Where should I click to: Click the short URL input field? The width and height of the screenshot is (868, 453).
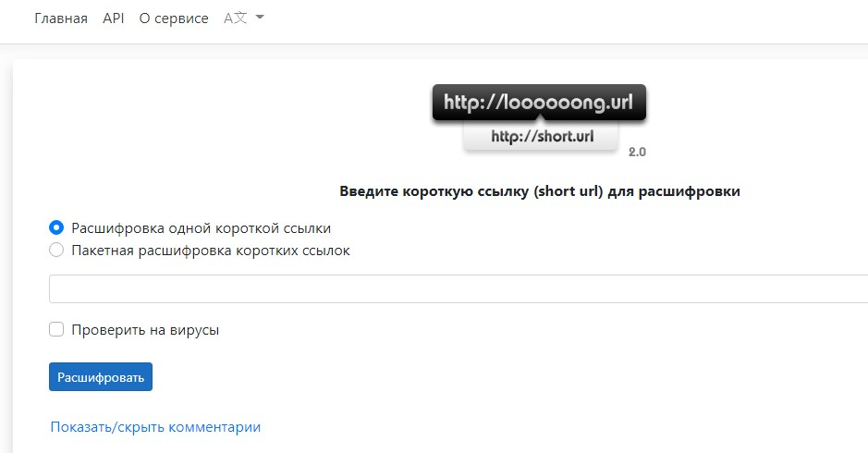[458, 288]
